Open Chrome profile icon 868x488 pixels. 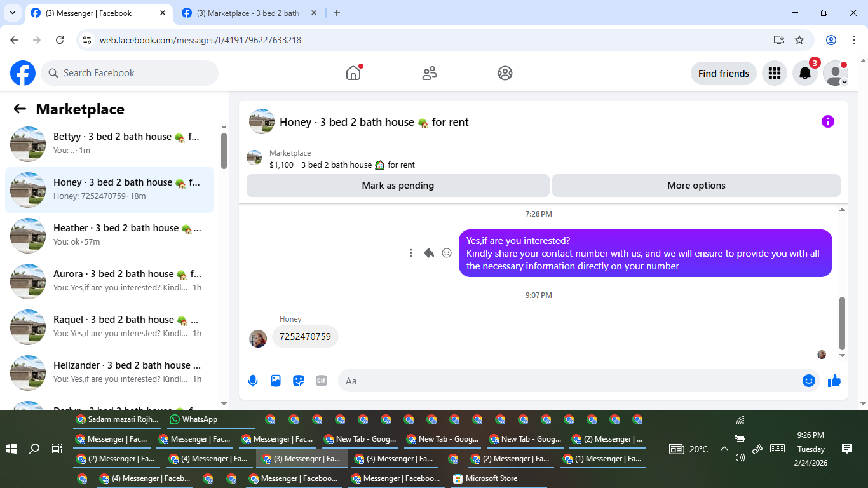[x=831, y=40]
